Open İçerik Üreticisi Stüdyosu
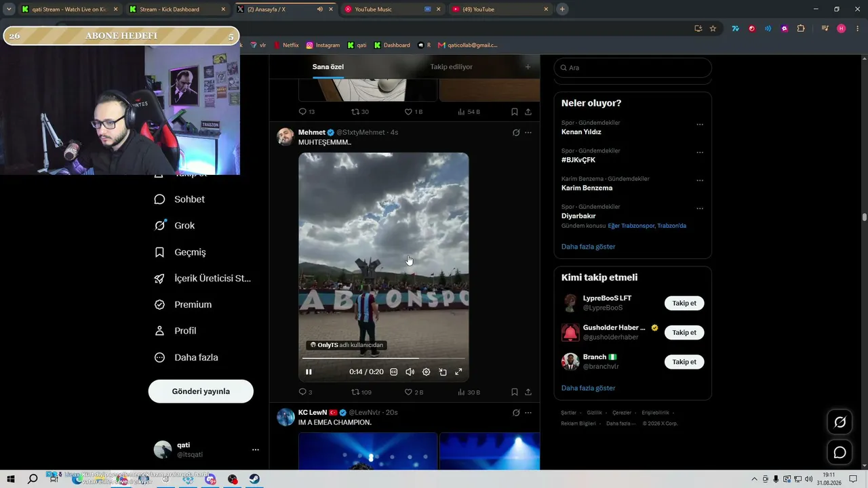Screen dimensions: 868x488 click(x=203, y=279)
